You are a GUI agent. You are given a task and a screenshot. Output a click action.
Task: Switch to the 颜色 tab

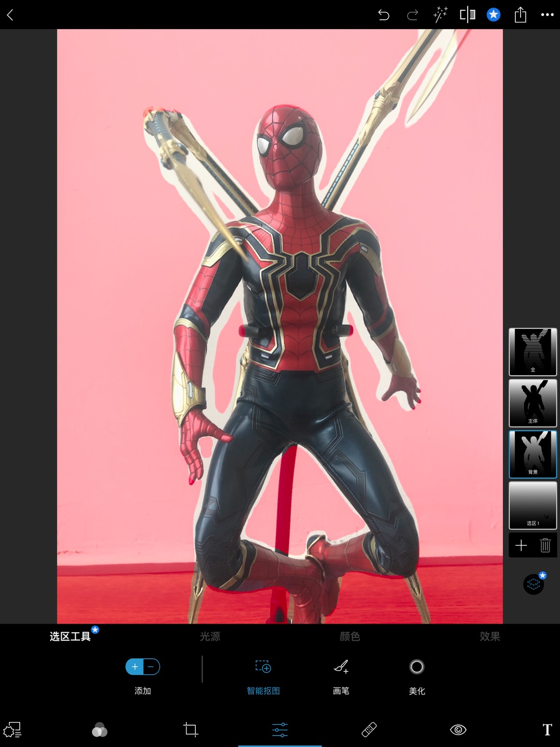point(350,637)
